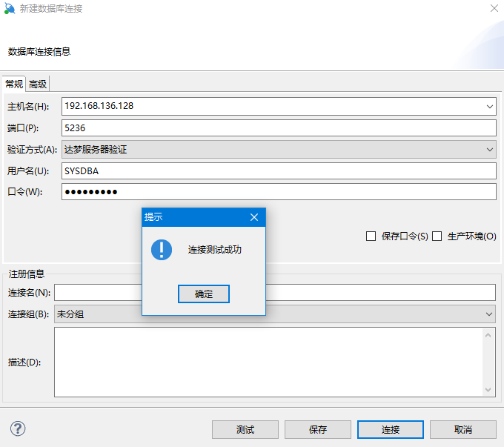Click the 连接名(N) input field
The height and width of the screenshot is (447, 504).
pyautogui.click(x=275, y=293)
